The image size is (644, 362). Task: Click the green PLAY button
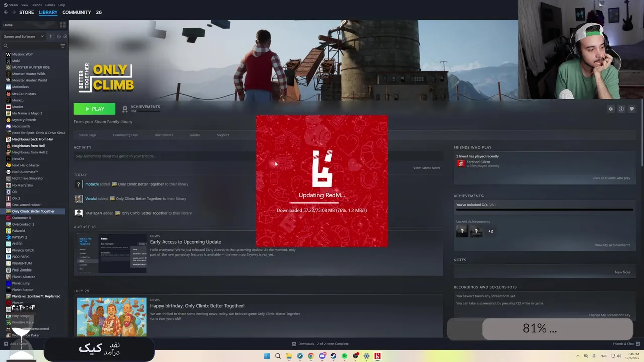tap(95, 109)
